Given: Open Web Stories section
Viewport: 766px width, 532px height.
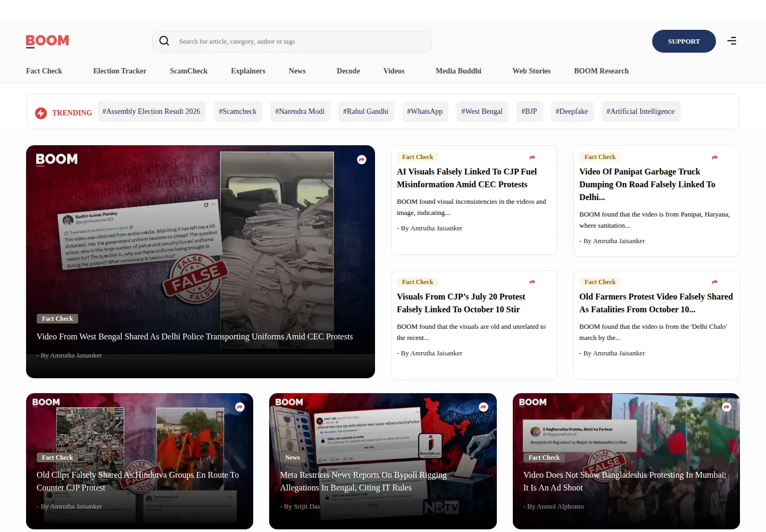Looking at the screenshot, I should [531, 71].
